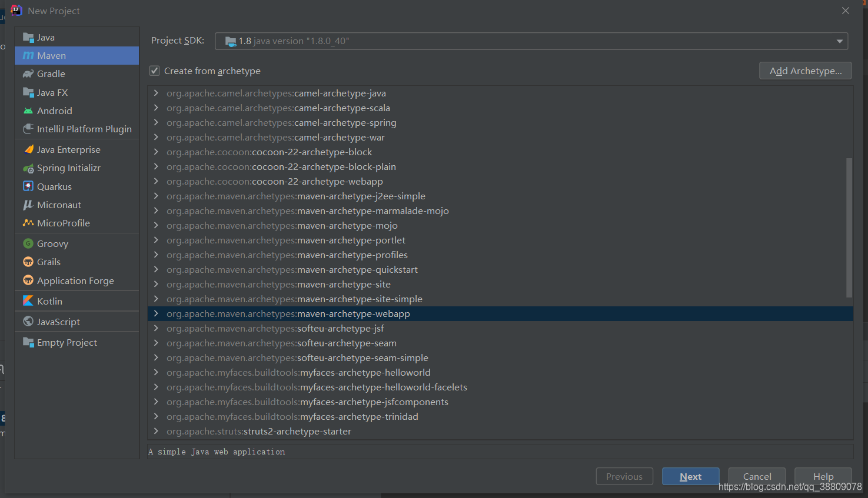Click the Micronaut icon
The width and height of the screenshot is (868, 498).
[28, 205]
